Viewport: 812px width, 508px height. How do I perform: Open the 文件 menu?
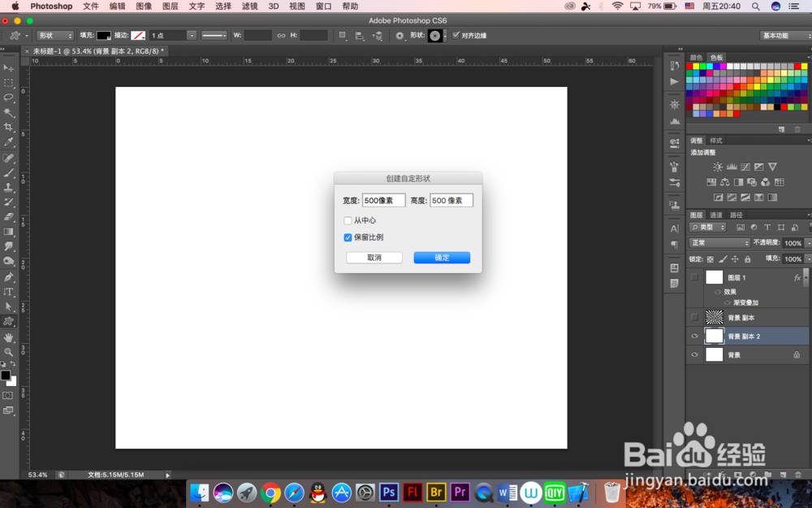pos(91,7)
